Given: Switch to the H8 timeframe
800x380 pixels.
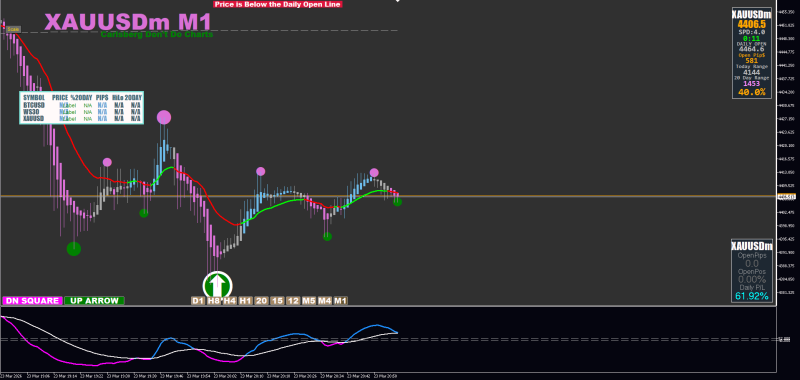Looking at the screenshot, I should tap(213, 301).
